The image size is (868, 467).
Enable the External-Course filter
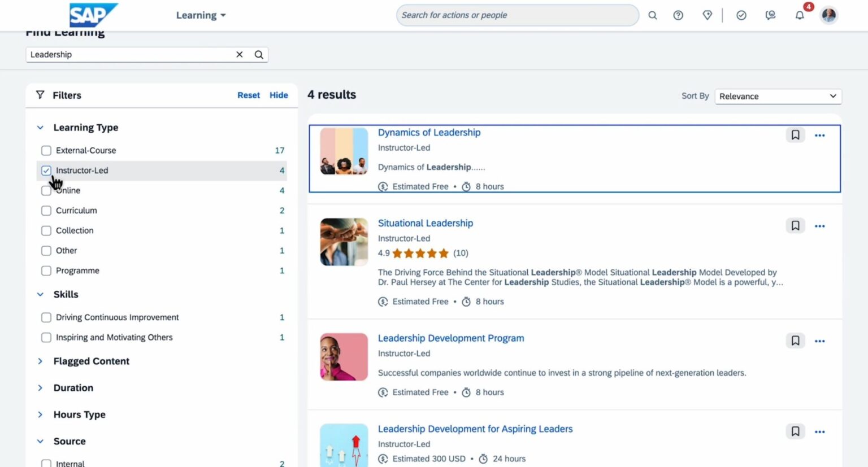click(x=46, y=150)
